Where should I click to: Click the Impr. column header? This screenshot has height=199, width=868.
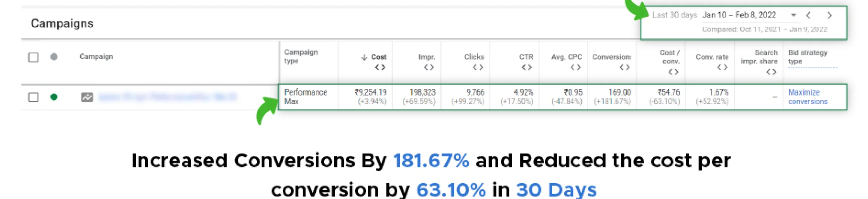(427, 57)
